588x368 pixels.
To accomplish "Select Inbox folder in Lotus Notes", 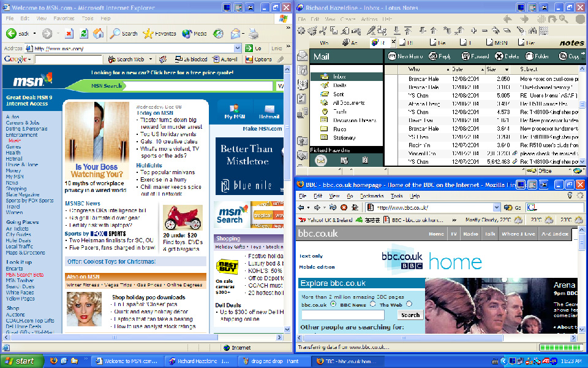I will [339, 77].
